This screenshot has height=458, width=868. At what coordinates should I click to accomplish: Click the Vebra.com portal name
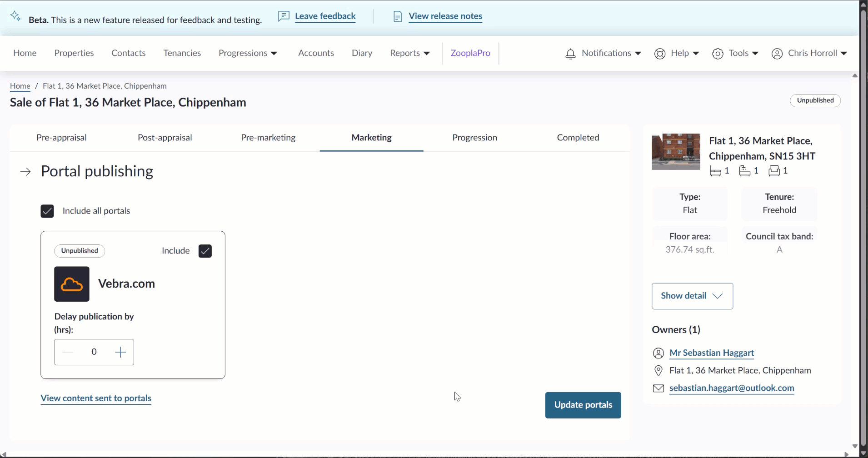click(126, 284)
